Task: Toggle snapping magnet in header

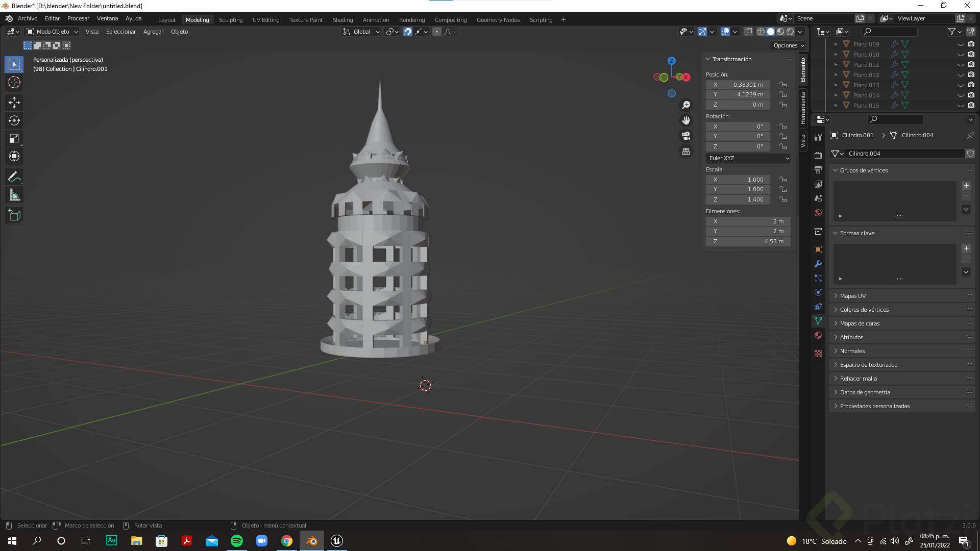Action: [x=408, y=32]
